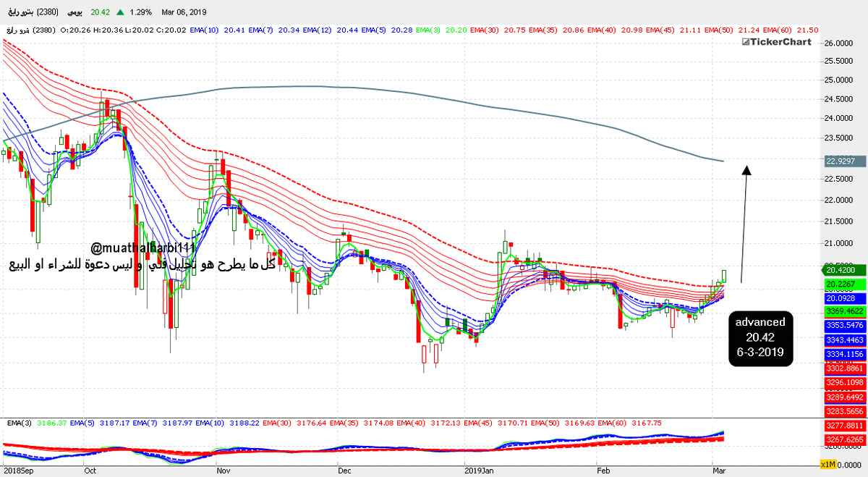Click the gray 22.9297 price tag

(844, 161)
